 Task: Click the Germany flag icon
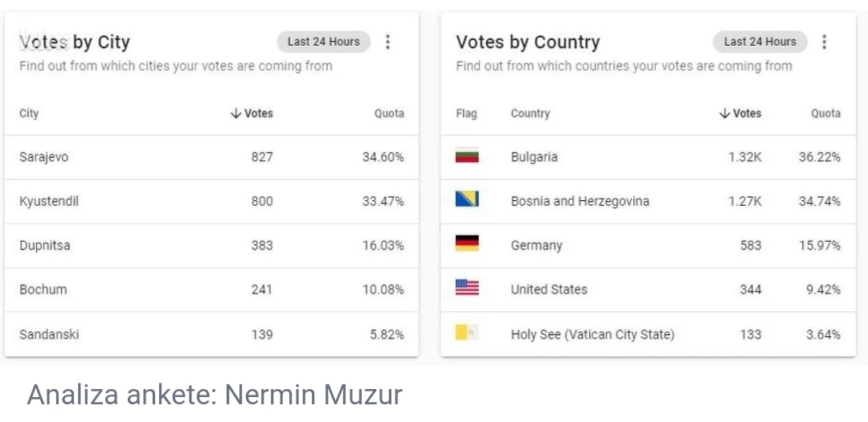coord(467,244)
